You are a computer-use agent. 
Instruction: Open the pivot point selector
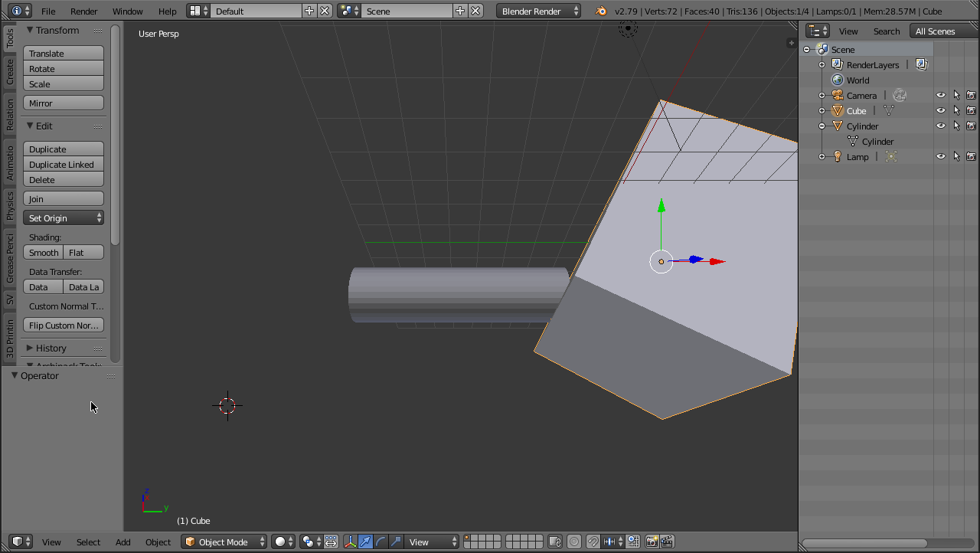(x=311, y=542)
